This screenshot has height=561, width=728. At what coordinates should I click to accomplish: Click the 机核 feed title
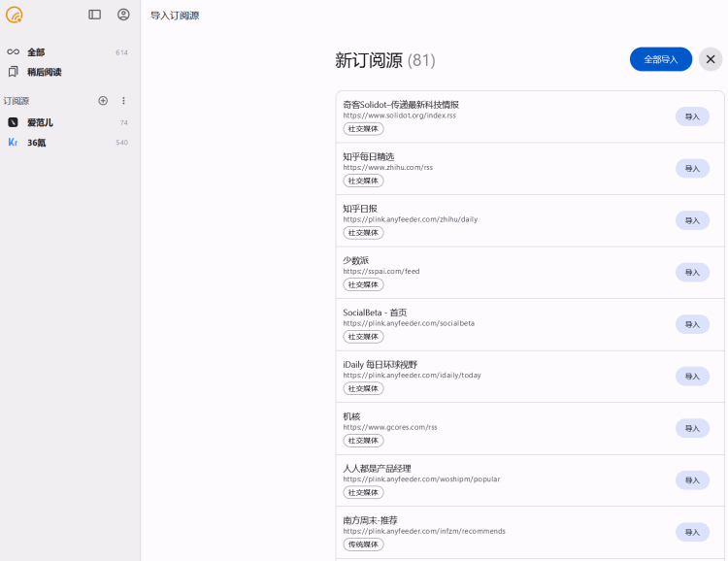[x=351, y=416]
